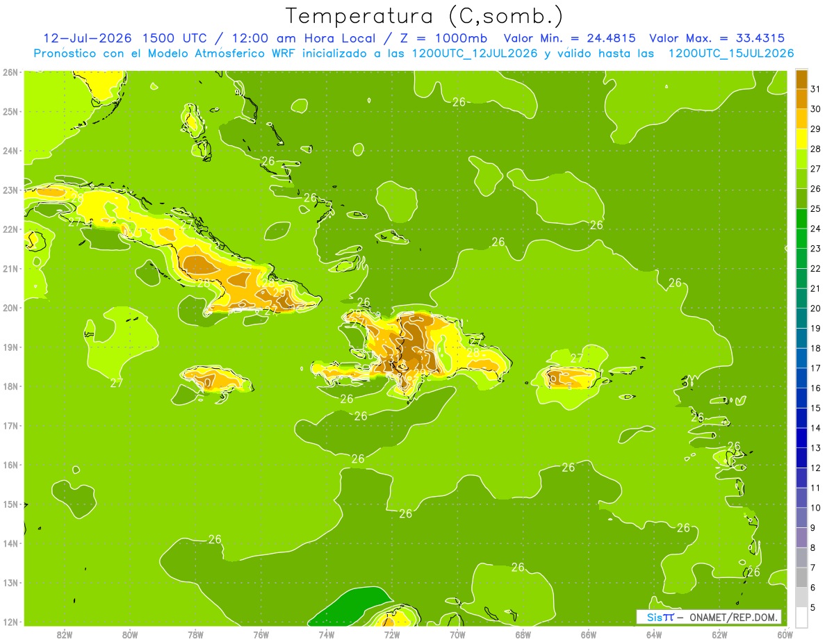Click the "78W" longitude axis label

[195, 634]
